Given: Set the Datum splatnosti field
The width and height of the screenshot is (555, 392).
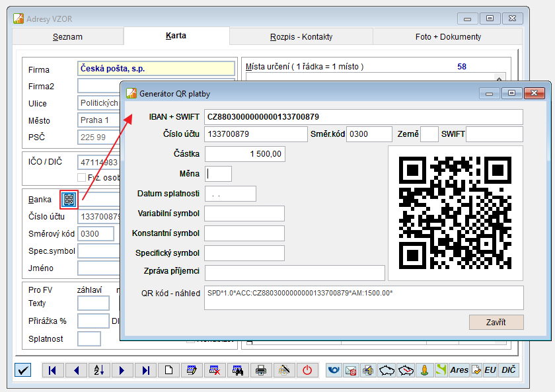Looking at the screenshot, I should 231,194.
